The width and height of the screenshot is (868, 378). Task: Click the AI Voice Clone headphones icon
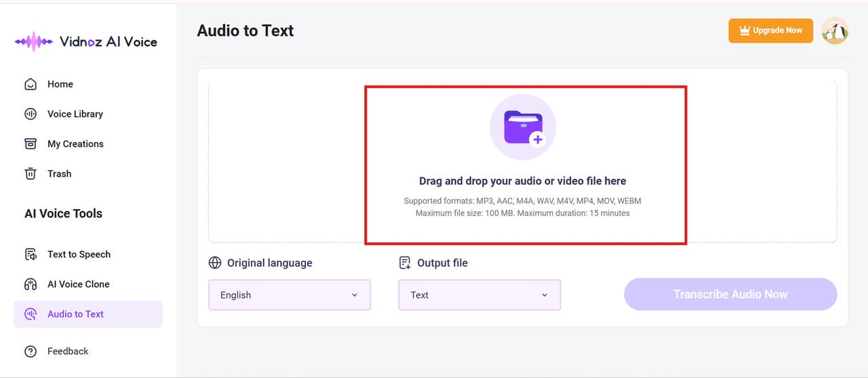click(x=31, y=284)
